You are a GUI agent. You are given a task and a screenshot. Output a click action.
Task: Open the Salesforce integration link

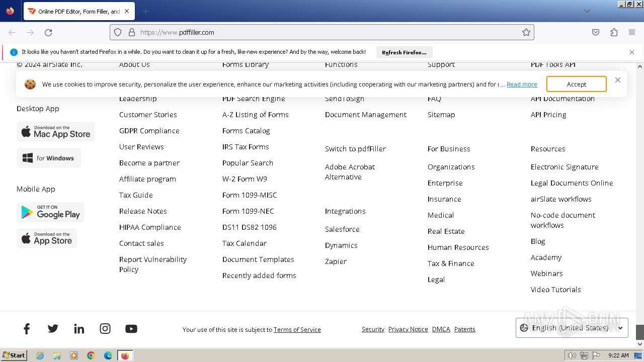click(x=342, y=229)
